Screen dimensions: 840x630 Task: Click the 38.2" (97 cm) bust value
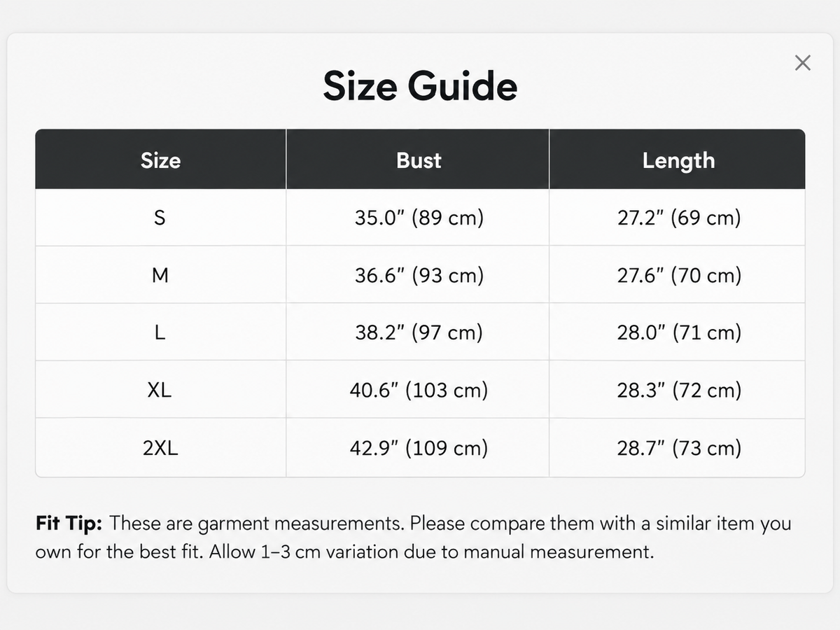coord(419,332)
